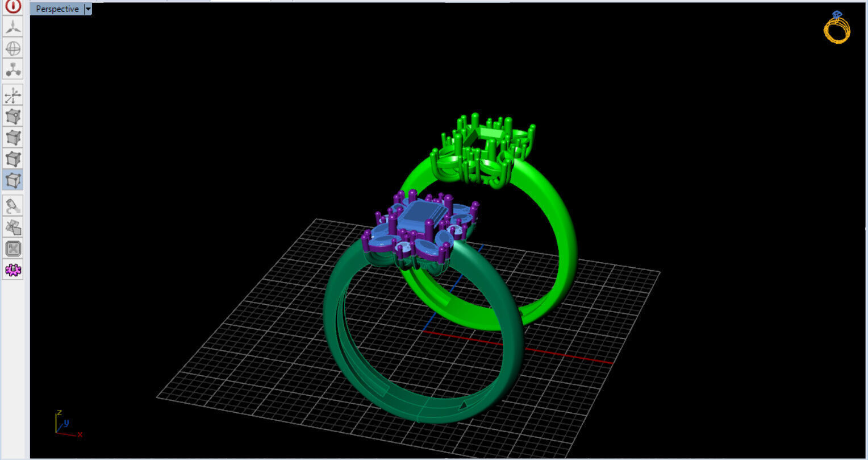Click the flashlight icon with letter C

13,206
